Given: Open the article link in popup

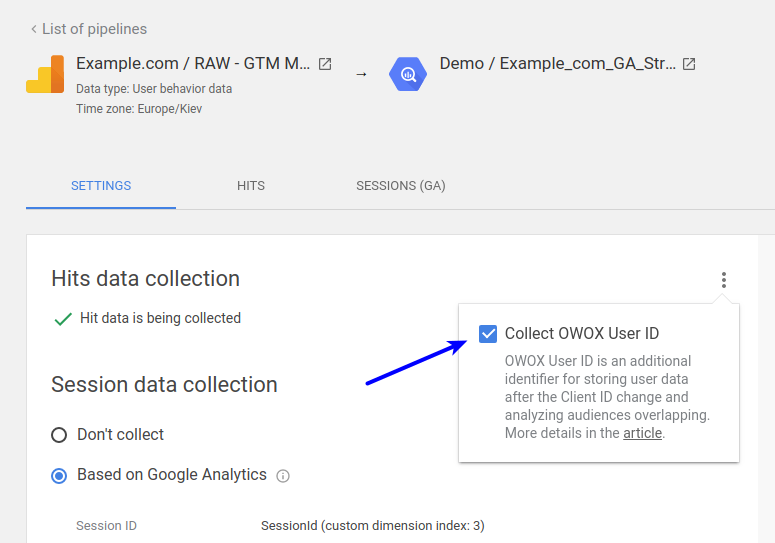Looking at the screenshot, I should [642, 433].
